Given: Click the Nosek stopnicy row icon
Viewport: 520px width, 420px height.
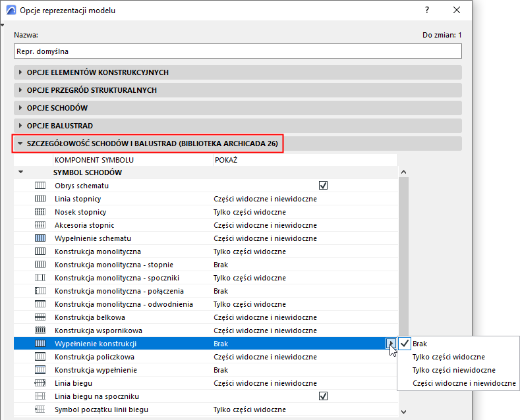Looking at the screenshot, I should (x=40, y=212).
